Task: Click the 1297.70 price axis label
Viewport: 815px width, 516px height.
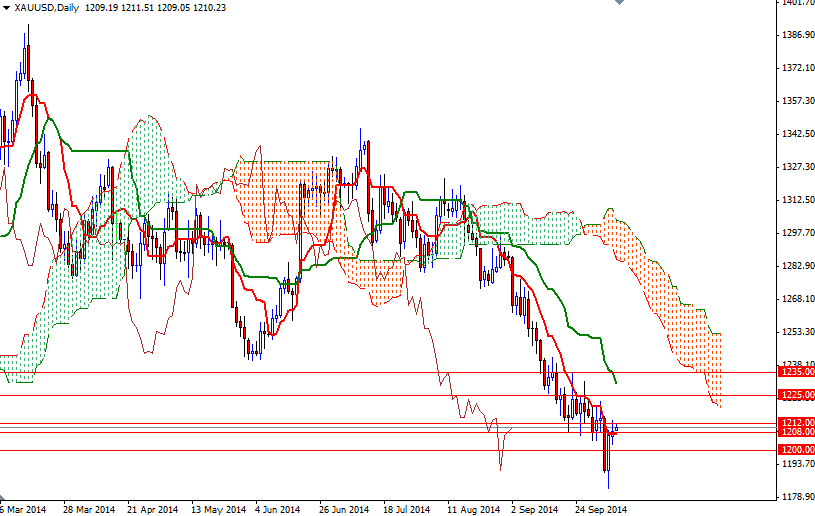Action: pyautogui.click(x=797, y=233)
